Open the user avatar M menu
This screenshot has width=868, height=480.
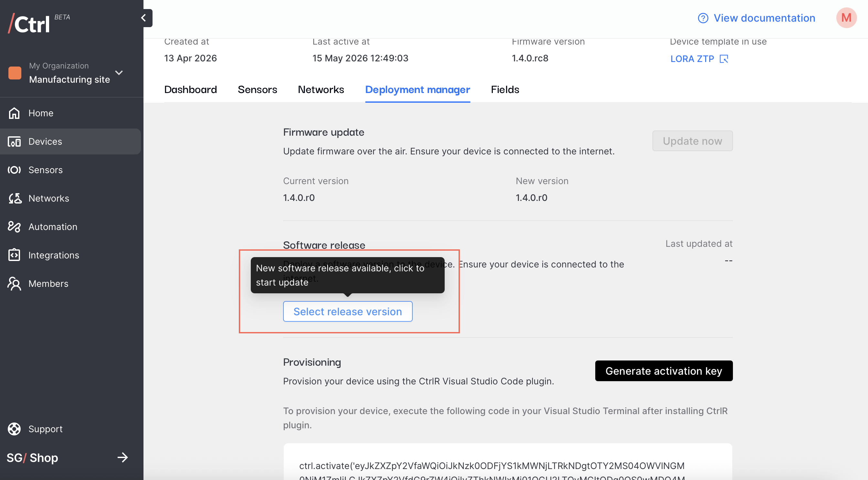click(846, 17)
